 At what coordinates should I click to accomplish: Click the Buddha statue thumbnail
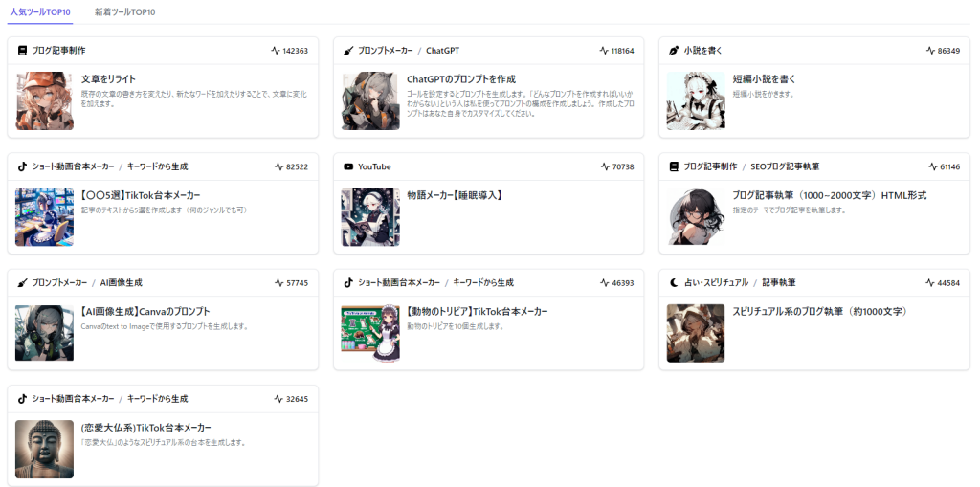44,449
